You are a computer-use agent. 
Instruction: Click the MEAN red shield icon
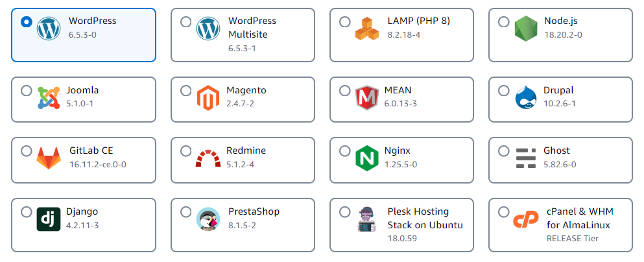point(367,98)
